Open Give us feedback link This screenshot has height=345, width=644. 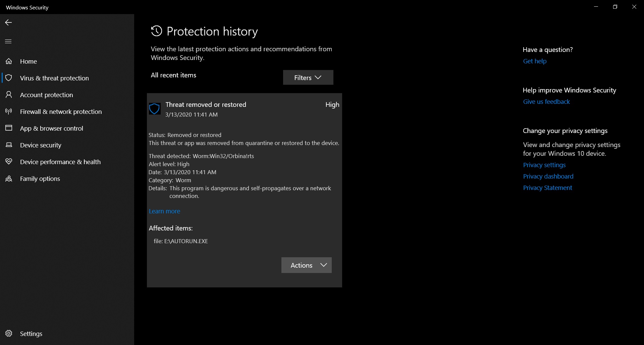(546, 101)
